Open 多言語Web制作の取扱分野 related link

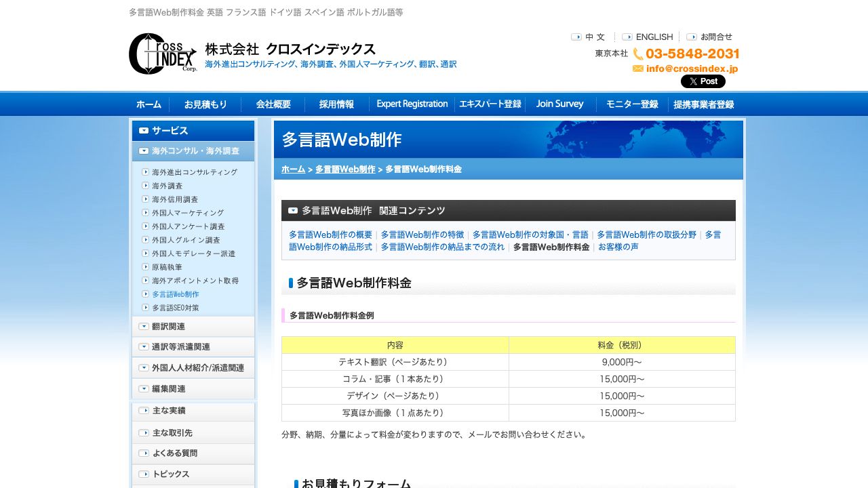(x=646, y=235)
